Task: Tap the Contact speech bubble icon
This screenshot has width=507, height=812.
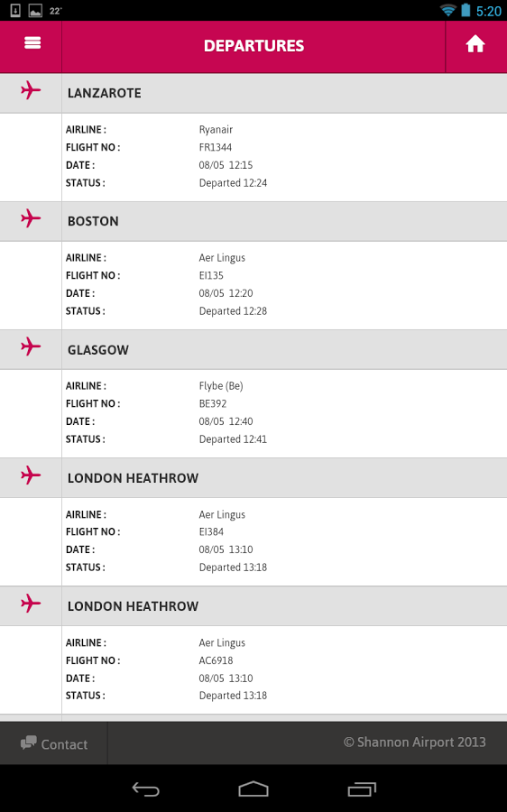Action: (x=29, y=743)
